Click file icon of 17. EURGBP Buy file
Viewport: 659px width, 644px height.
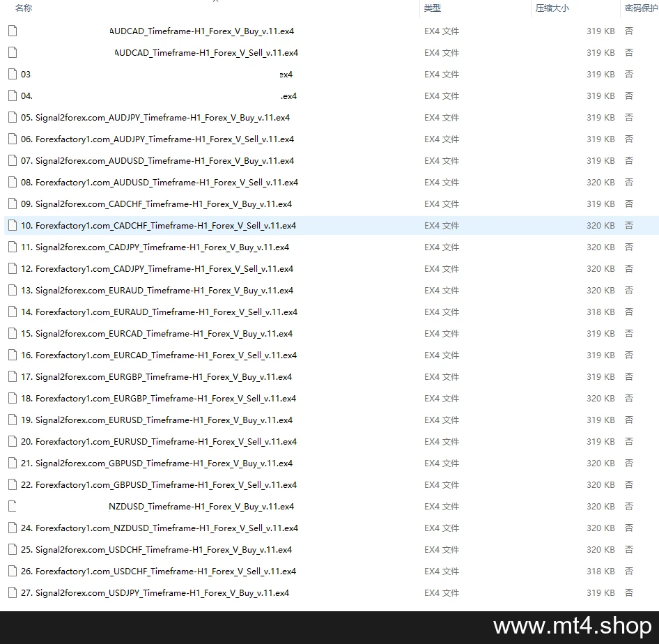pos(13,376)
